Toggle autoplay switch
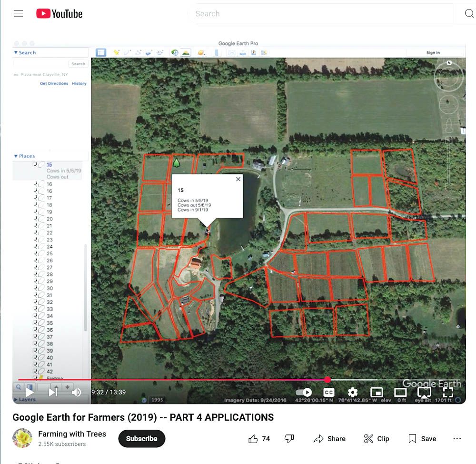The width and height of the screenshot is (476, 464). click(x=304, y=392)
